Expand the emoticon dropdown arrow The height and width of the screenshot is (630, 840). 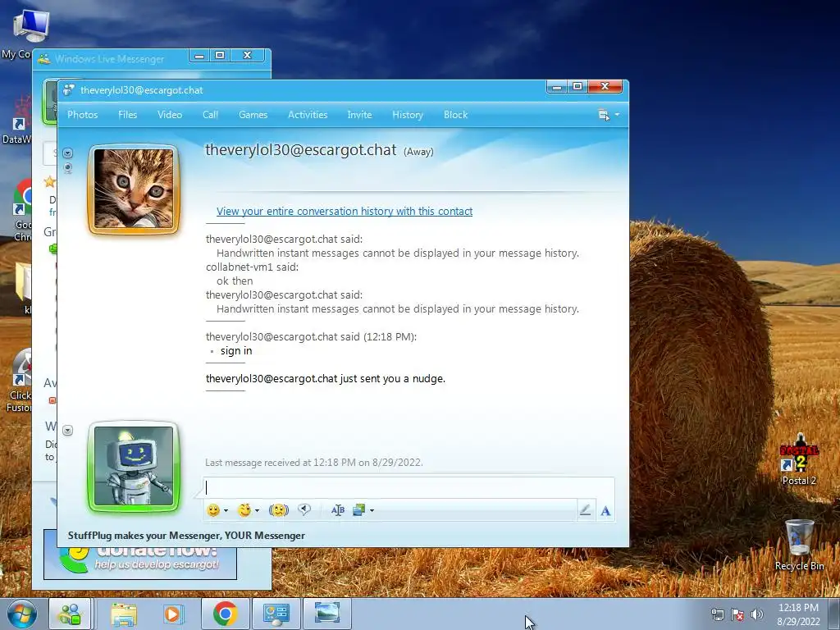pyautogui.click(x=226, y=510)
